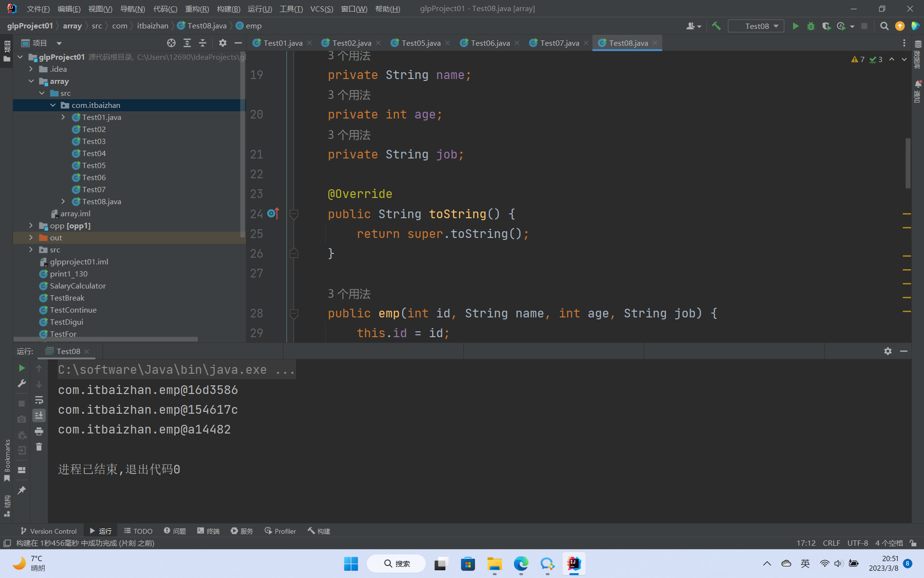The image size is (924, 578).
Task: Open the Profiler tool window
Action: (x=280, y=531)
